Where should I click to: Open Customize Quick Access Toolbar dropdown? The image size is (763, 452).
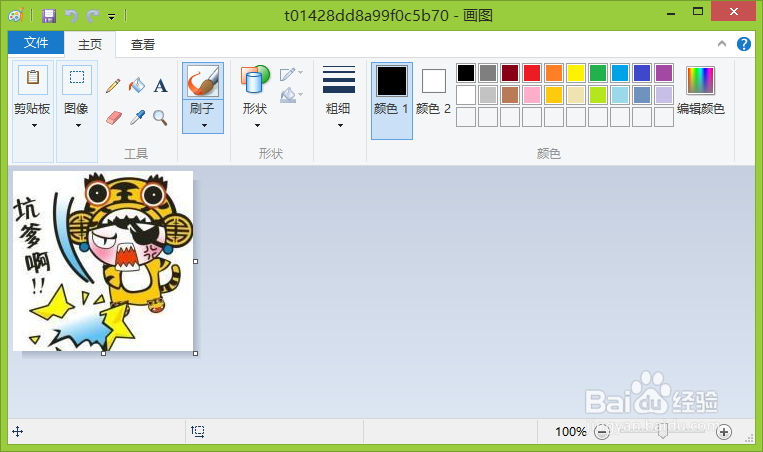pos(111,17)
